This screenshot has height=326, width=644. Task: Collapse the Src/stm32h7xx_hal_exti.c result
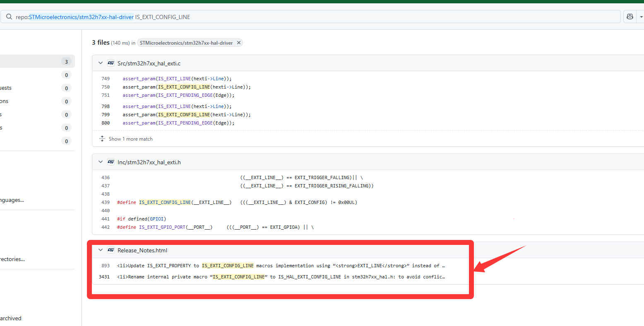(101, 63)
